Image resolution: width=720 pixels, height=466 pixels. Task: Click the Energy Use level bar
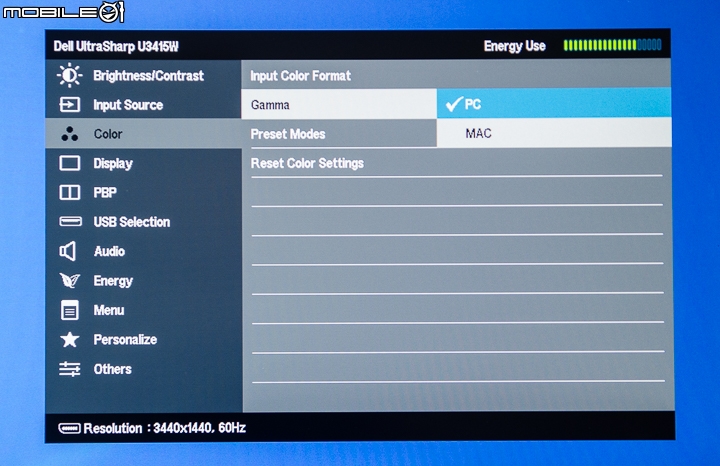tap(612, 45)
